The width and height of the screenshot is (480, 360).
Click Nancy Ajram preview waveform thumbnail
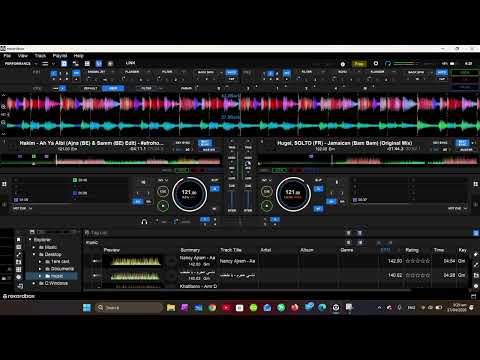tap(135, 261)
